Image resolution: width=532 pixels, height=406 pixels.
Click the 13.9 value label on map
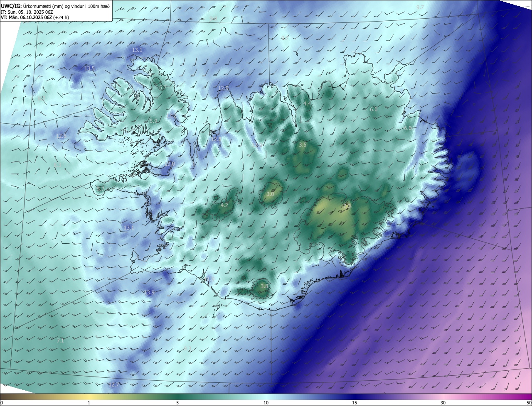pyautogui.click(x=149, y=293)
